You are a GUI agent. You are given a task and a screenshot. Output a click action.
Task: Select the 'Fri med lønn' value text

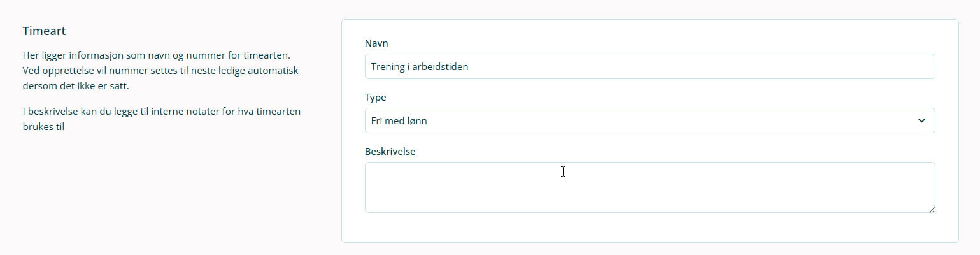(399, 120)
